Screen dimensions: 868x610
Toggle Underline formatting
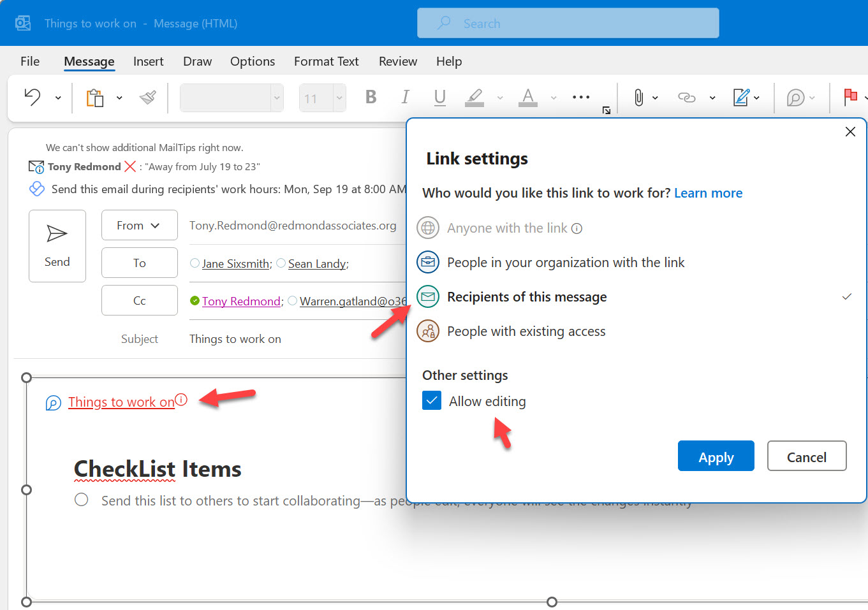[x=439, y=97]
